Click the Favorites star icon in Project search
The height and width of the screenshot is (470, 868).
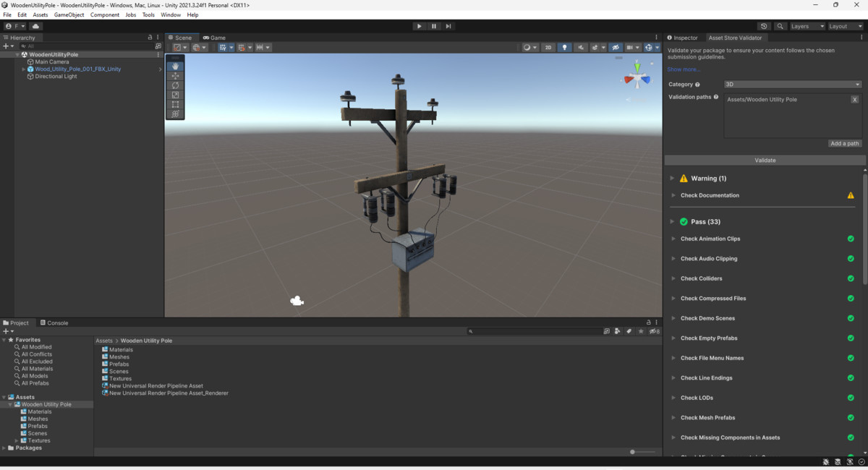(641, 331)
